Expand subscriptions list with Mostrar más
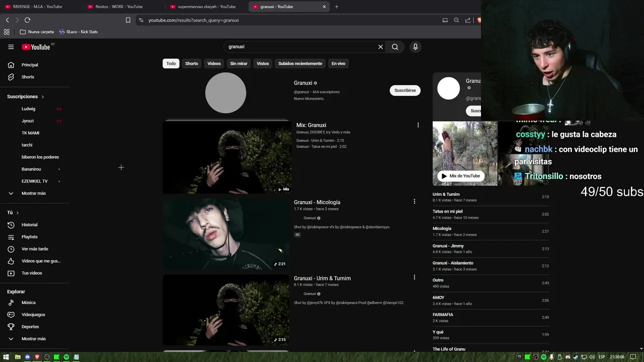Image resolution: width=644 pixels, height=362 pixels. (35, 193)
